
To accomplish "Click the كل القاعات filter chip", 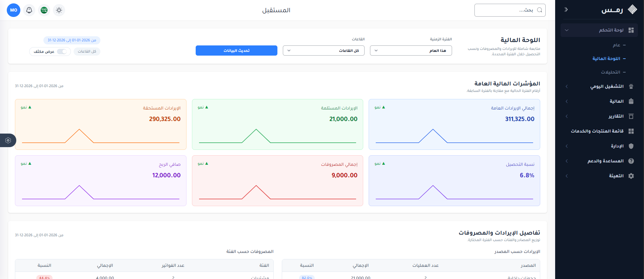I will coord(87,52).
